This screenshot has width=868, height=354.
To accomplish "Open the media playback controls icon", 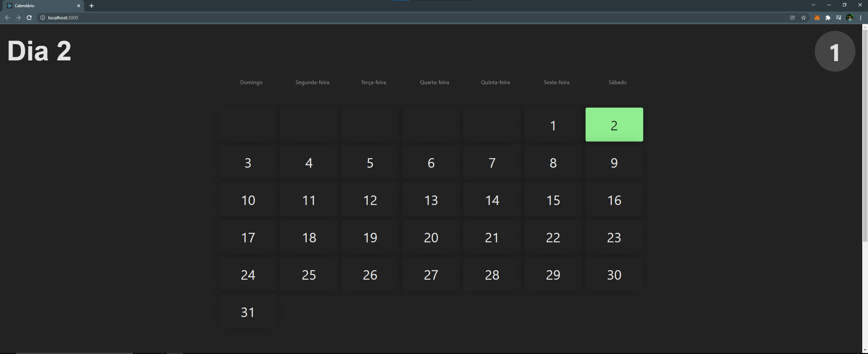I will click(838, 18).
